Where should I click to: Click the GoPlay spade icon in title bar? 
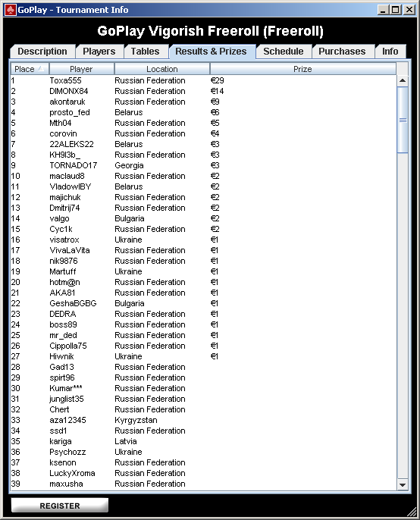coord(11,10)
